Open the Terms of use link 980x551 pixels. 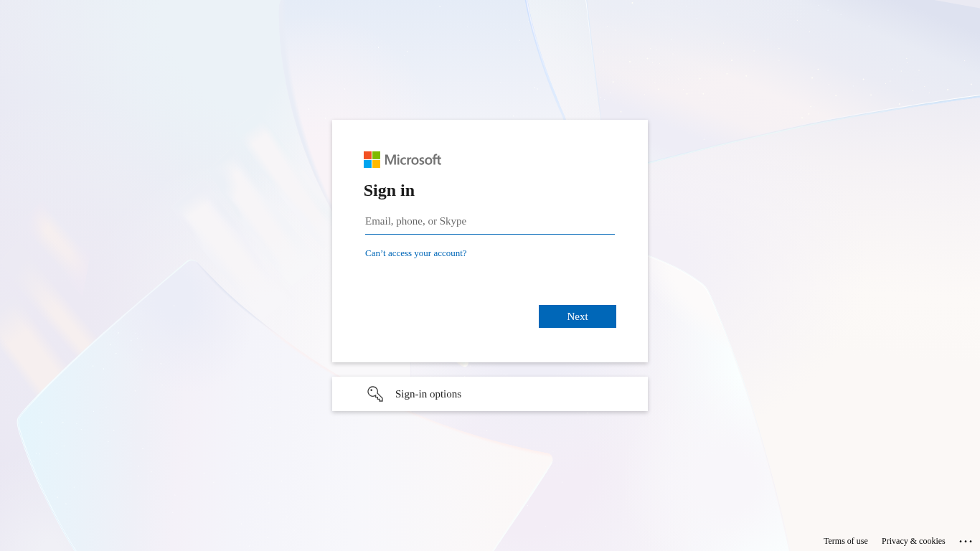846,541
